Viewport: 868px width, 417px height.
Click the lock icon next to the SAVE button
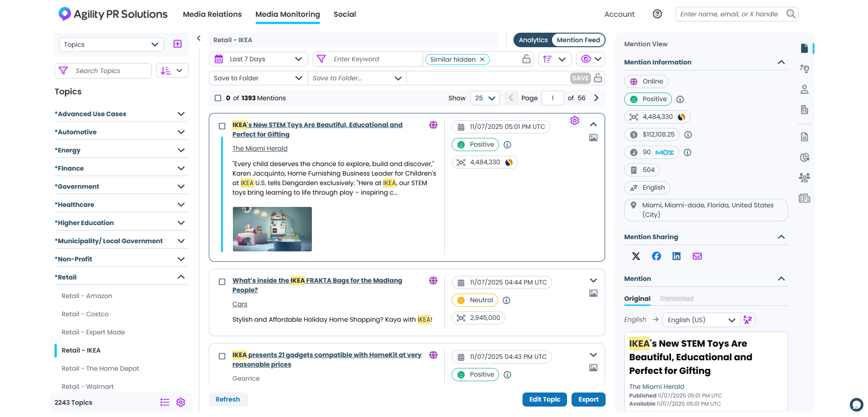tap(598, 78)
